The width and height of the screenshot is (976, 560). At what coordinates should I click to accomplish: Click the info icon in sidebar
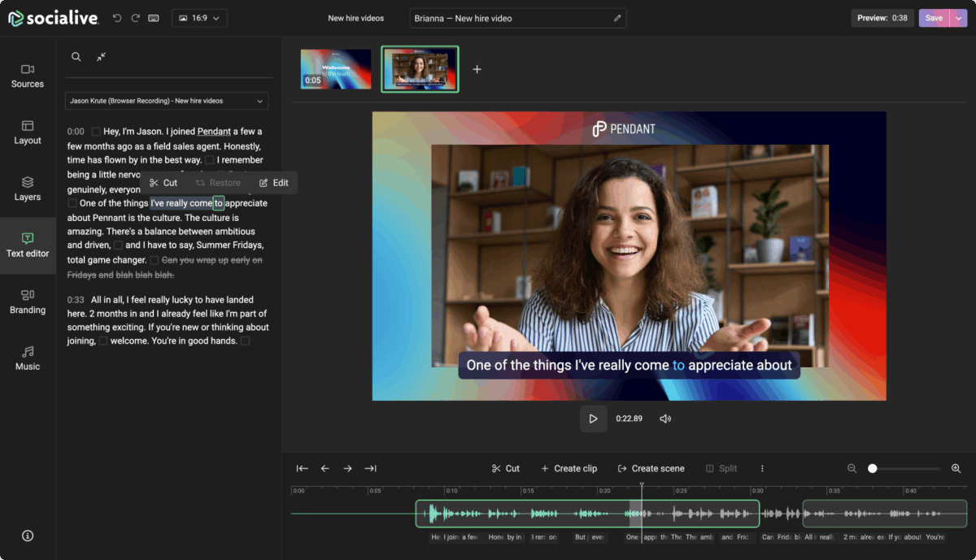pos(28,536)
